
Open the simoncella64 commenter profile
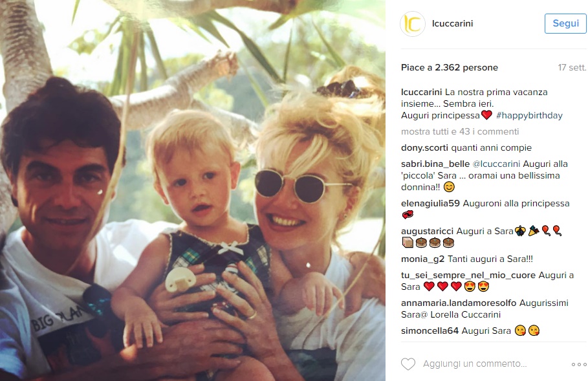click(x=430, y=331)
